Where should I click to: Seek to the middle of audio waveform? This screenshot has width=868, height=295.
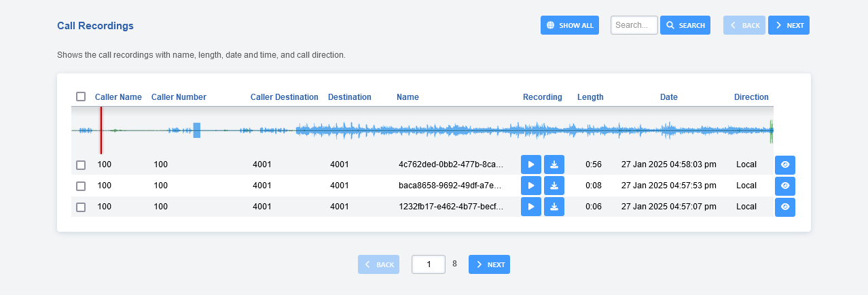click(x=422, y=131)
